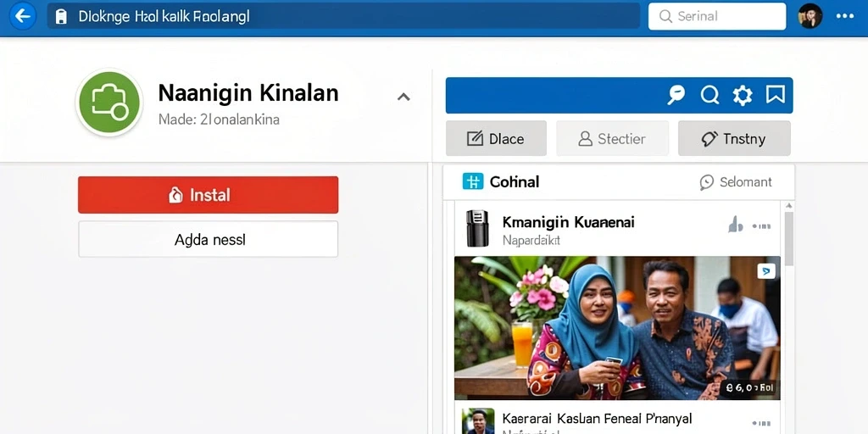The width and height of the screenshot is (868, 434).
Task: Open the couple photo in post
Action: point(617,328)
